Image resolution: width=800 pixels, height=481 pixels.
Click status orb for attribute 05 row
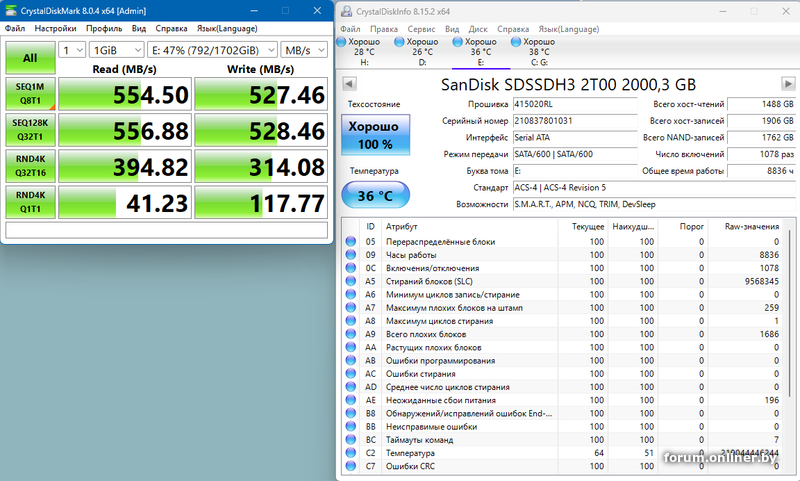[x=350, y=242]
